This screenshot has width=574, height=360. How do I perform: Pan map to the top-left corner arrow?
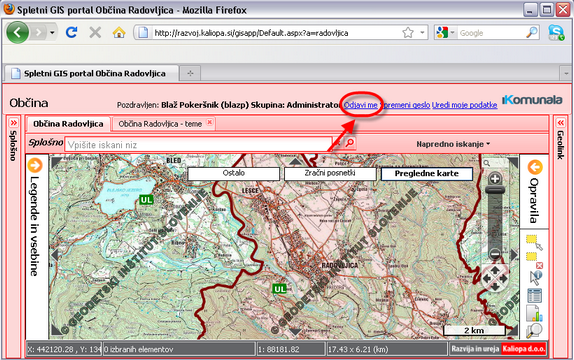click(56, 162)
